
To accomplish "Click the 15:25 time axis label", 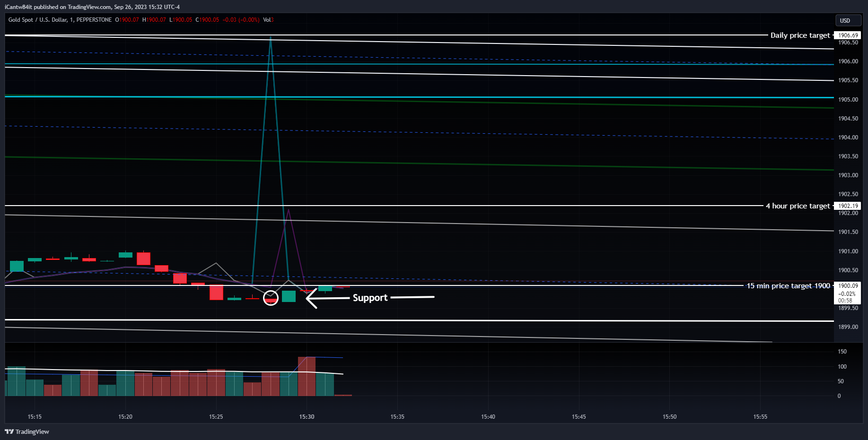I will 216,417.
